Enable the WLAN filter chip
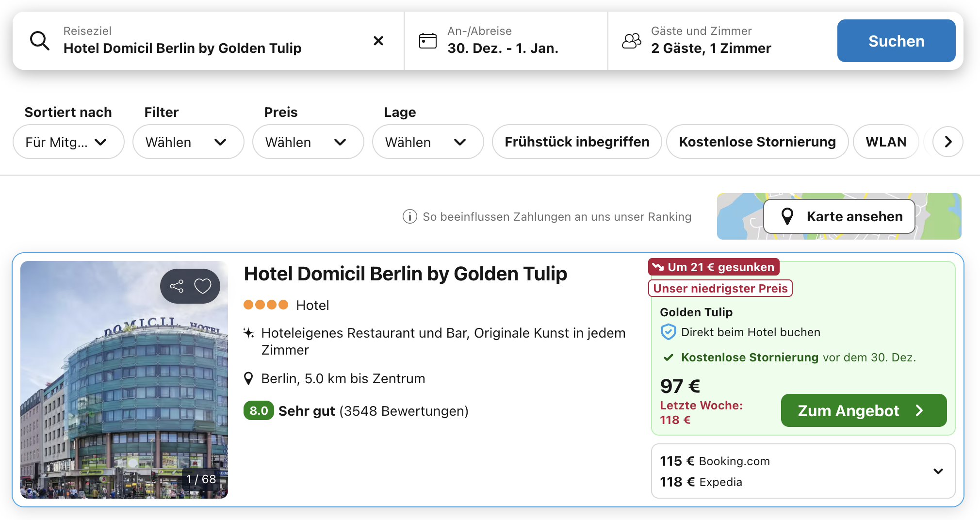Viewport: 980px width, 520px height. coord(886,142)
